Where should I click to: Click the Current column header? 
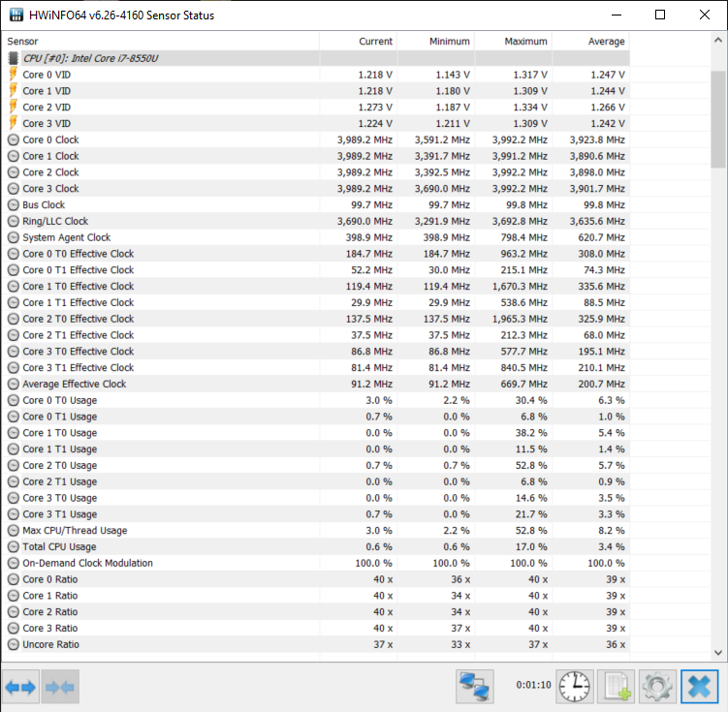tap(358, 42)
